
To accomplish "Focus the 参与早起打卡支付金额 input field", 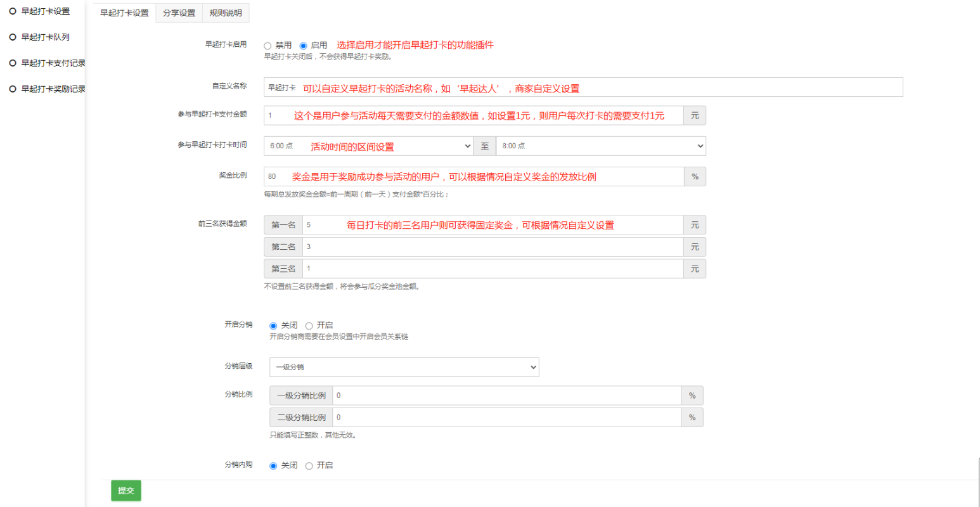I will (x=473, y=115).
